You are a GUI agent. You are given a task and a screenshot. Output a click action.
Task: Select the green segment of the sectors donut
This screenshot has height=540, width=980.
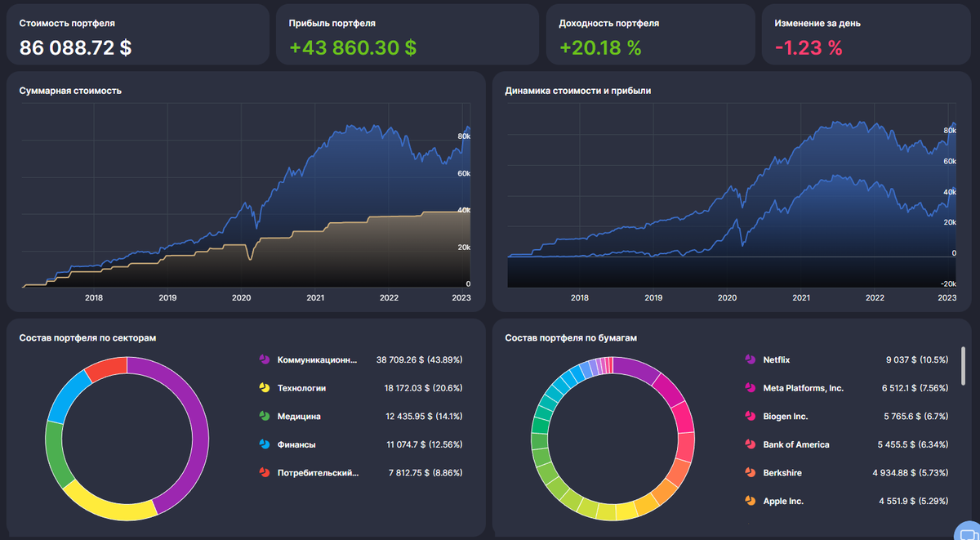(x=55, y=453)
